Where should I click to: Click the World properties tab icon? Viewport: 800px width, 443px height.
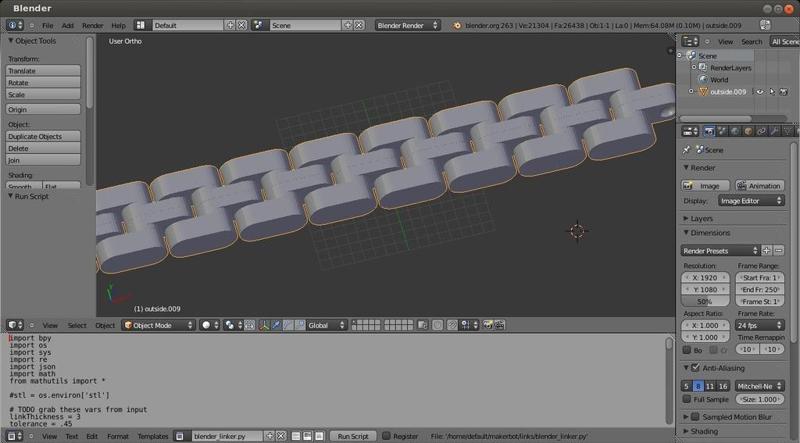coord(735,130)
